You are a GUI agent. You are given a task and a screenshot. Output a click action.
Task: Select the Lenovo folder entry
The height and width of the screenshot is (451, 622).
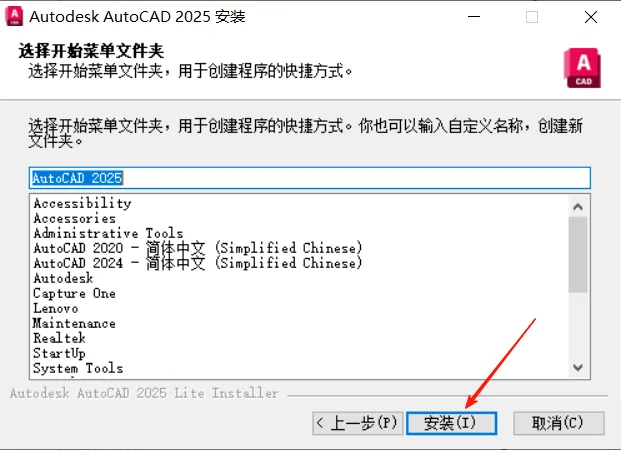coord(56,308)
